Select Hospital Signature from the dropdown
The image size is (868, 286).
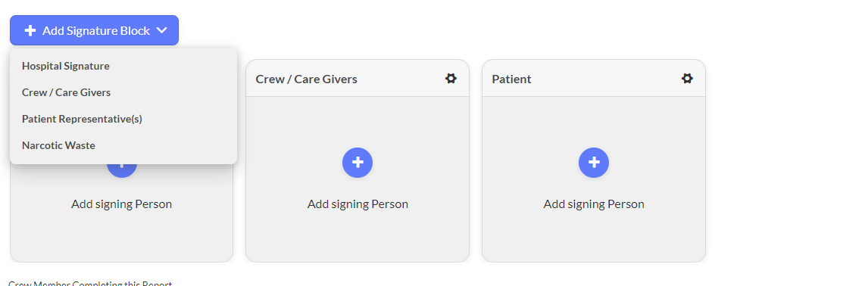click(x=66, y=66)
